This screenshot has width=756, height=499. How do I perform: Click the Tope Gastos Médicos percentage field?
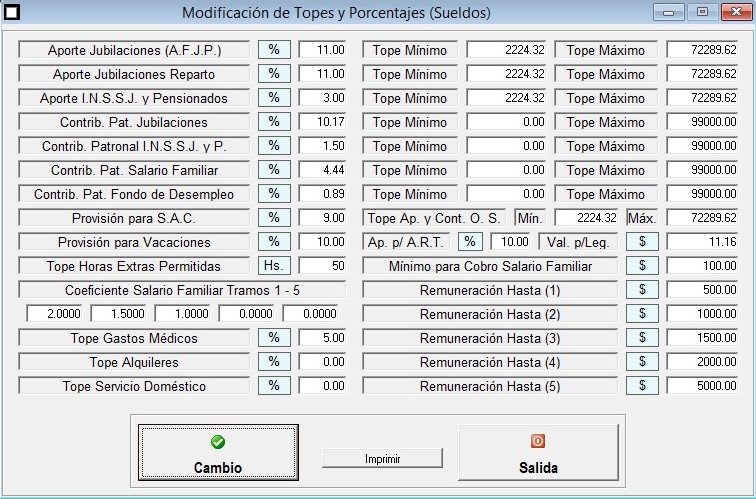322,338
